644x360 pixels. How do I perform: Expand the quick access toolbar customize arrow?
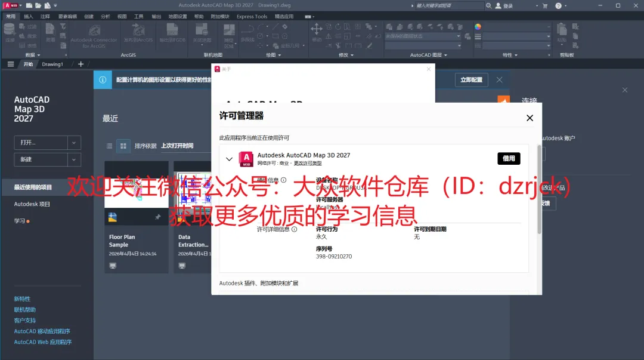55,5
